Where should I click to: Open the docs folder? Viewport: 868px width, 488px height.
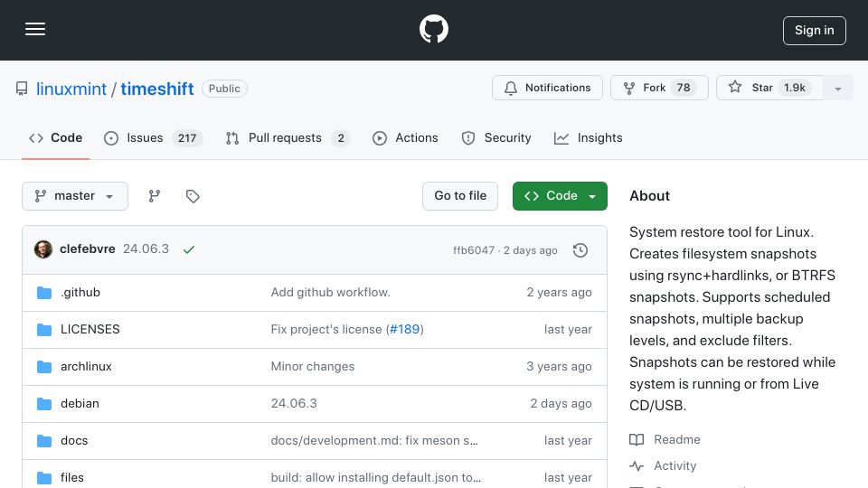(x=74, y=440)
